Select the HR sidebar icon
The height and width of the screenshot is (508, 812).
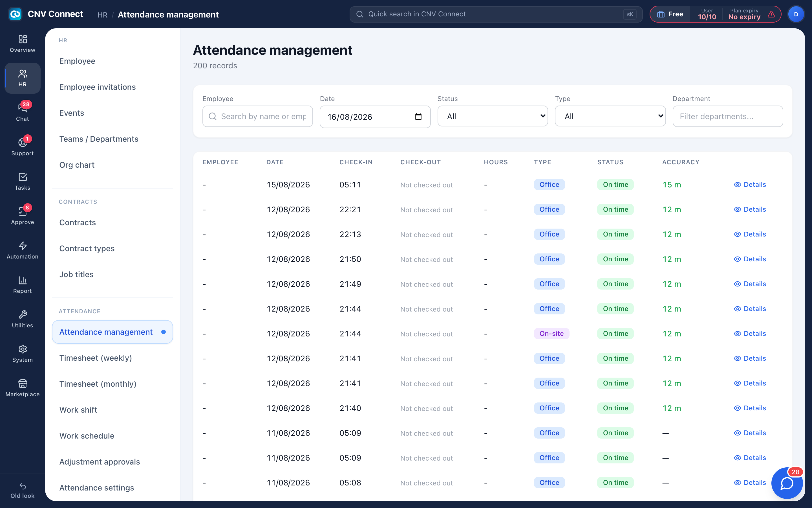pyautogui.click(x=23, y=78)
